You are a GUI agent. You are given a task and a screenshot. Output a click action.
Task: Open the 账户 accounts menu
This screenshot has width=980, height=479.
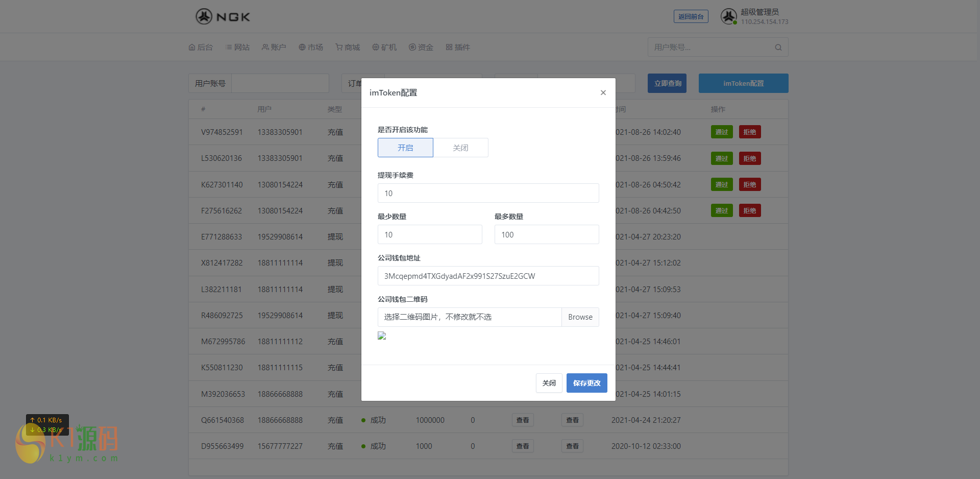coord(274,47)
